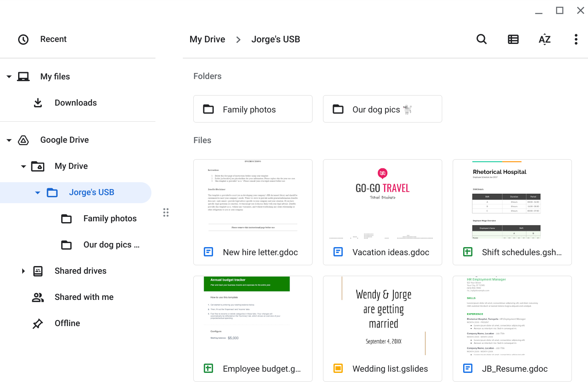Image resolution: width=588 pixels, height=389 pixels.
Task: Collapse the My files section
Action: [x=9, y=77]
